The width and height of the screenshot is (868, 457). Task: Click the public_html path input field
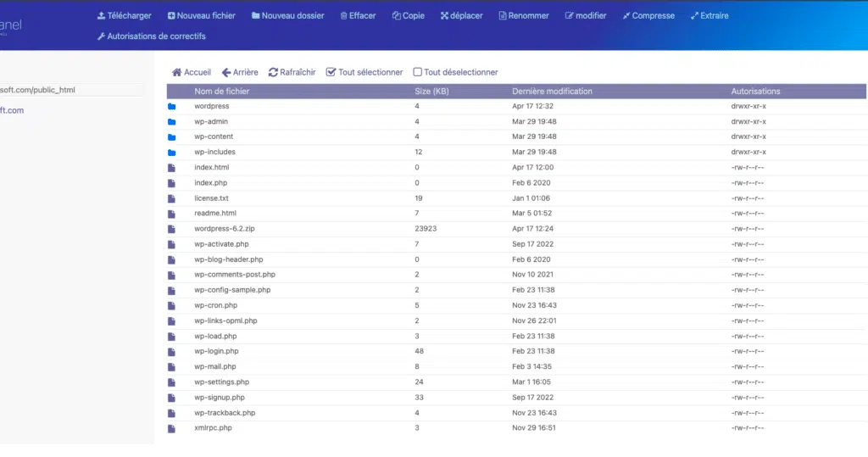click(71, 90)
